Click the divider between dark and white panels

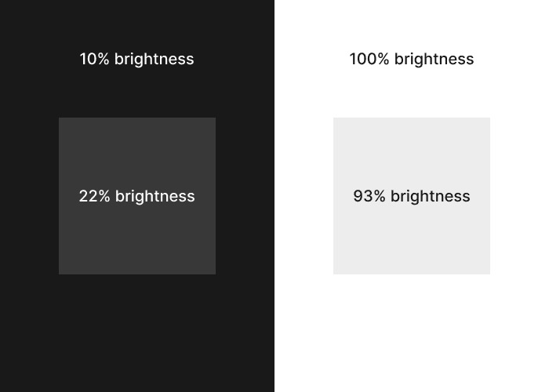[x=274, y=196]
